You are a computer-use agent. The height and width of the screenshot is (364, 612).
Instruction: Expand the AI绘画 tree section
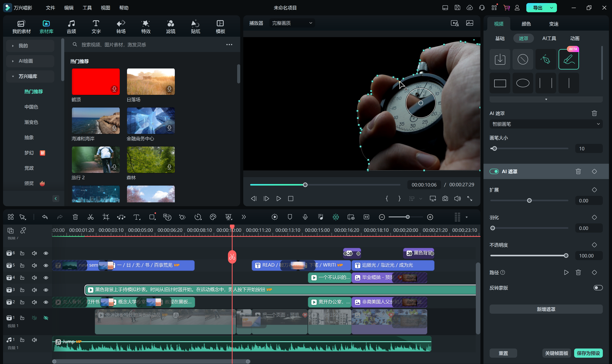coord(13,61)
